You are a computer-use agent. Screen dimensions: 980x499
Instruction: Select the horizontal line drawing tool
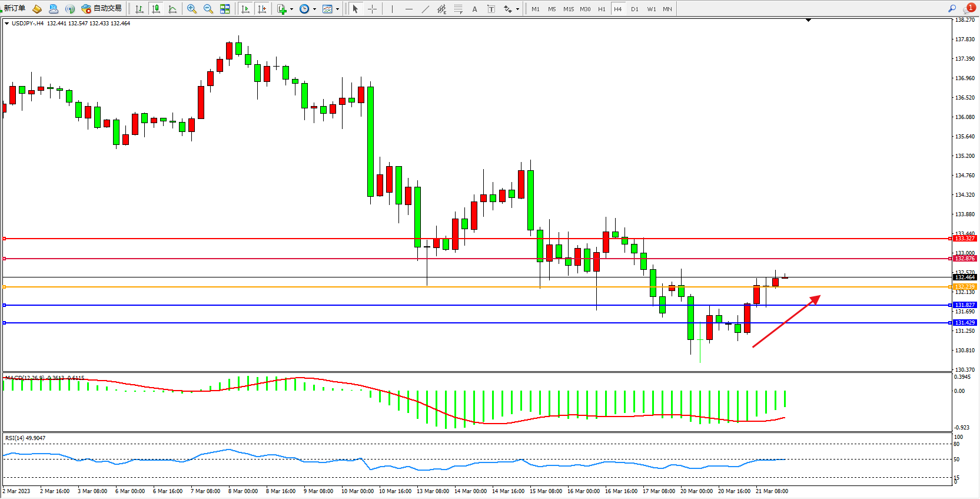click(x=408, y=9)
